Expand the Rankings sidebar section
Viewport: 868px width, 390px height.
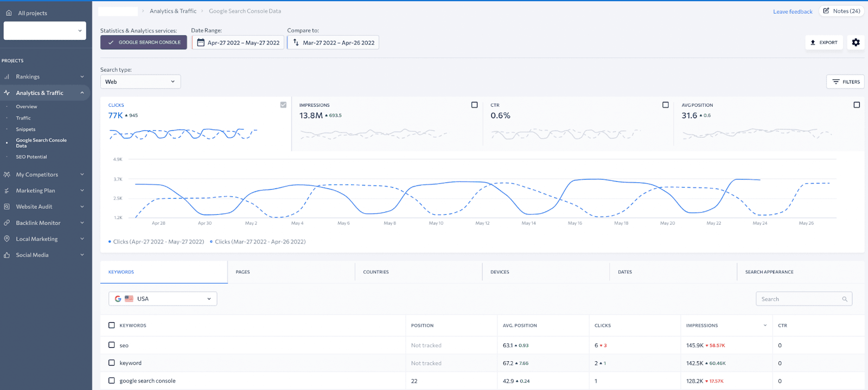pyautogui.click(x=82, y=77)
